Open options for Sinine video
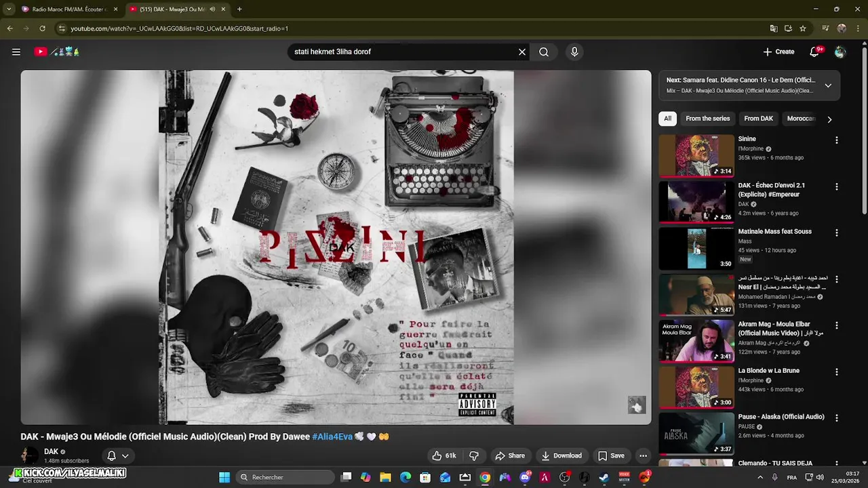Viewport: 868px width, 488px height. (x=836, y=140)
